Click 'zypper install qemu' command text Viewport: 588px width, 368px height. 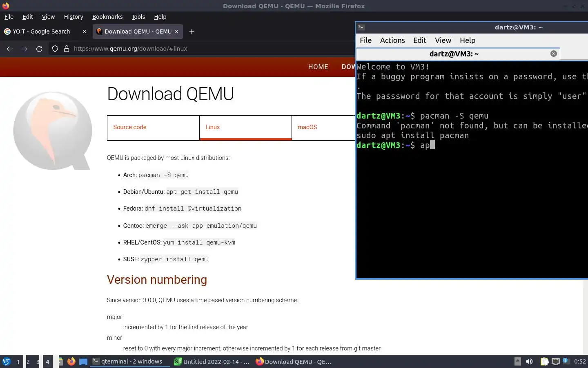point(174,259)
